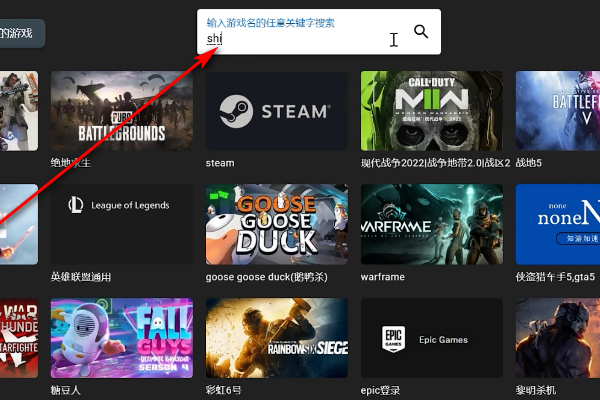Click the 英雄联盟通用 label

[x=81, y=277]
